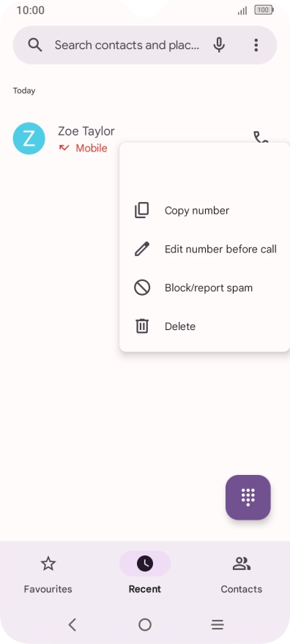Tap the Android back navigation arrow
This screenshot has height=644, width=290.
pyautogui.click(x=72, y=625)
